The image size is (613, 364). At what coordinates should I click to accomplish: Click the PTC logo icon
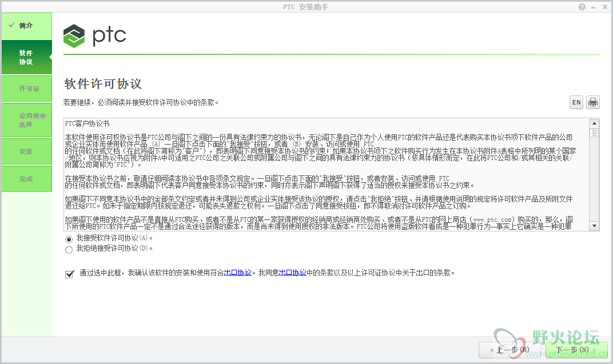(74, 36)
